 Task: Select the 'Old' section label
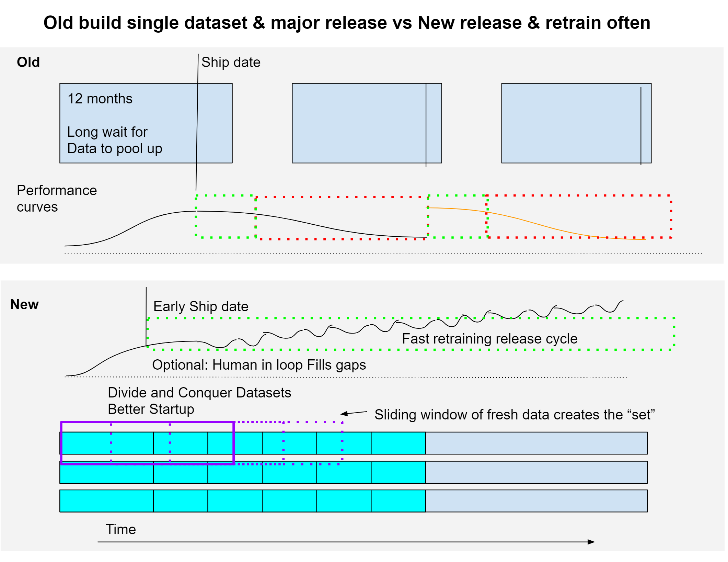28,62
